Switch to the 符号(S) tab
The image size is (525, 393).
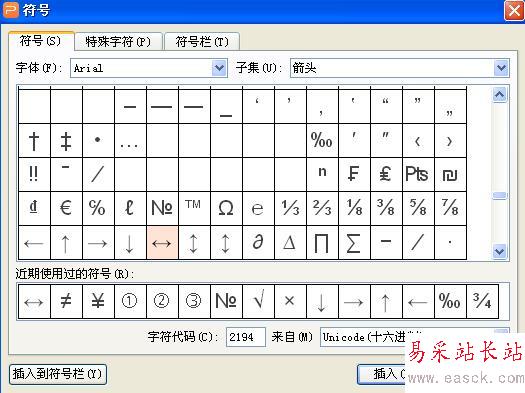[x=41, y=41]
